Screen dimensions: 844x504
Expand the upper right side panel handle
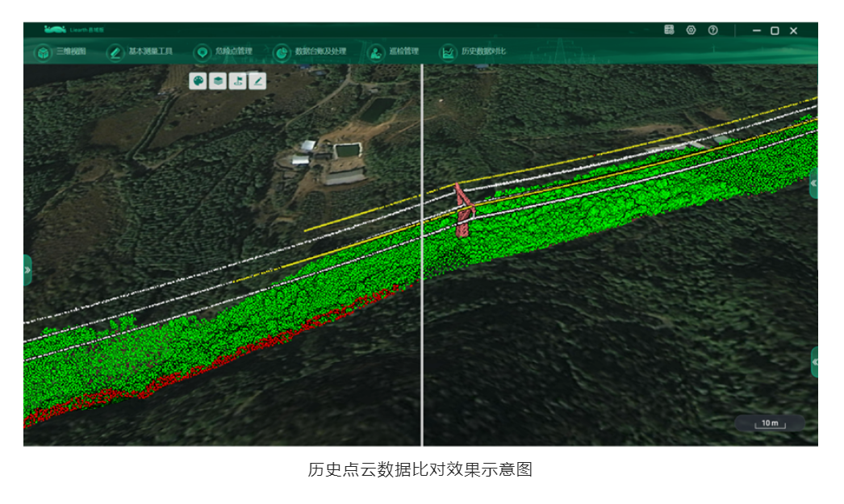pos(813,184)
